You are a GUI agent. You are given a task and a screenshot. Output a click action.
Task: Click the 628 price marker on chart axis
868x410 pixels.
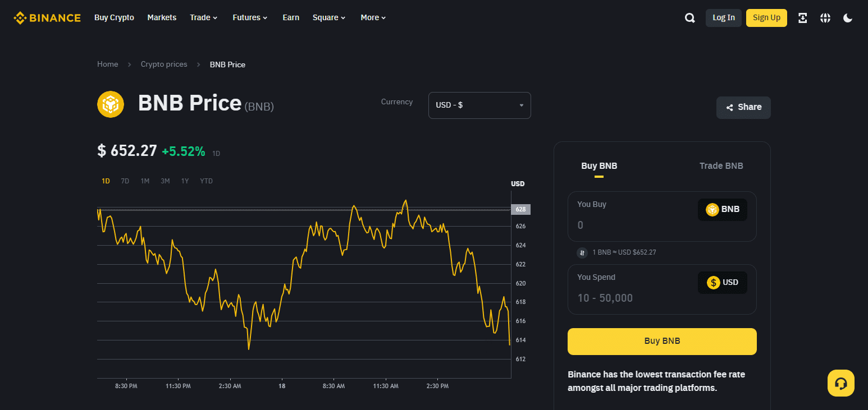click(520, 210)
